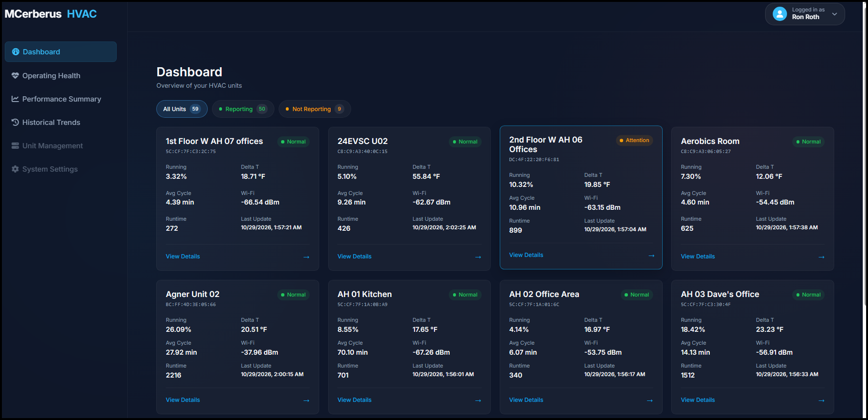View Details for Agner Unit 02
The width and height of the screenshot is (868, 420).
(183, 400)
